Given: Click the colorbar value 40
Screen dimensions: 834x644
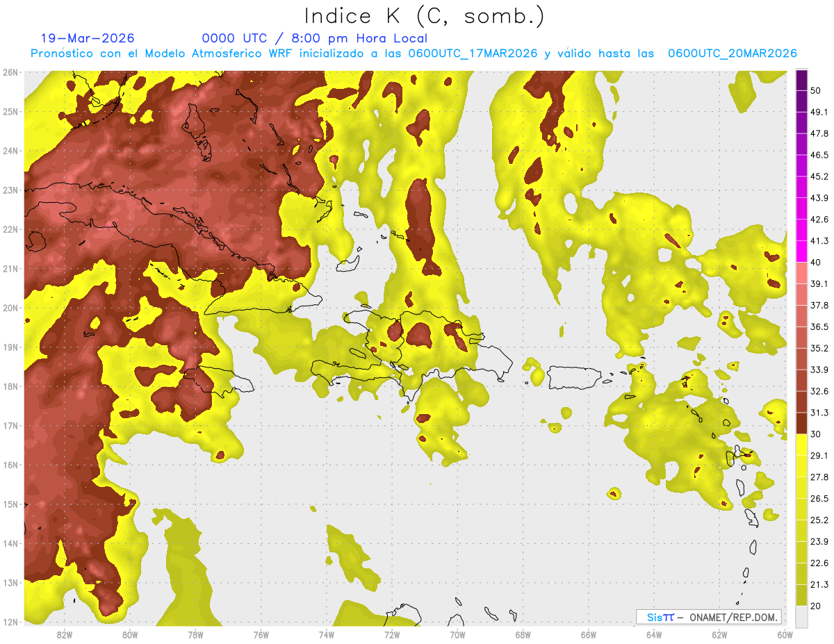Looking at the screenshot, I should click(816, 263).
